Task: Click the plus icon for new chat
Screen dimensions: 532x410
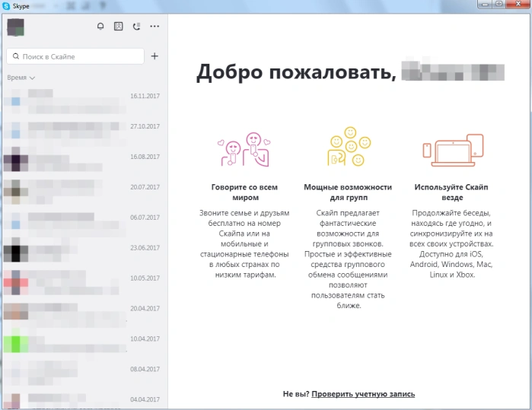Action: click(155, 56)
